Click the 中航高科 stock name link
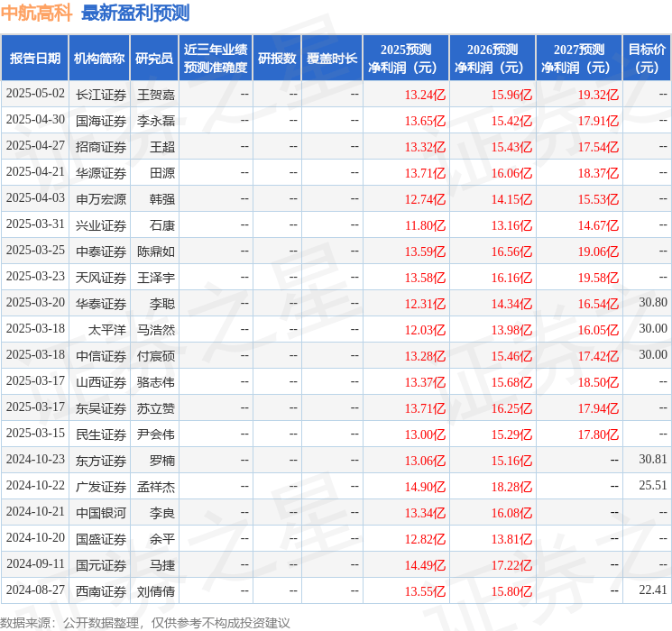 point(36,13)
